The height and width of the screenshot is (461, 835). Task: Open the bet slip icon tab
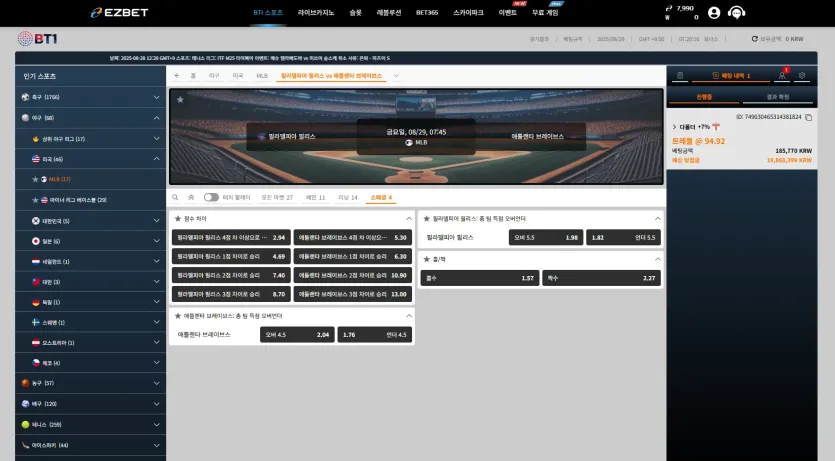click(x=680, y=76)
